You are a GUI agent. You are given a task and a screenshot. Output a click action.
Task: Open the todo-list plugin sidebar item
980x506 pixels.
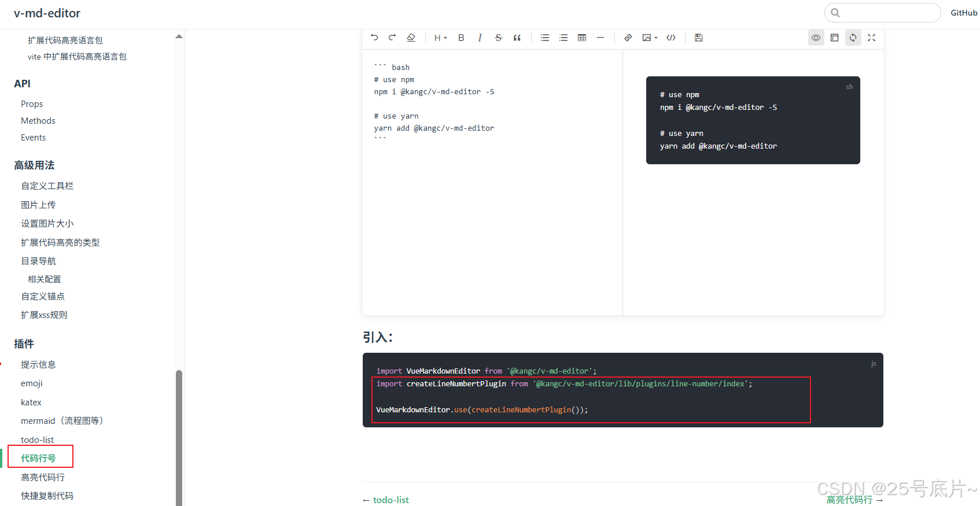pos(37,440)
